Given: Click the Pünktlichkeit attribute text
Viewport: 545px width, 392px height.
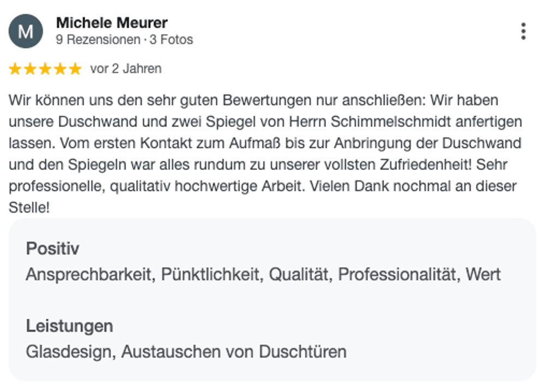Looking at the screenshot, I should [x=210, y=274].
